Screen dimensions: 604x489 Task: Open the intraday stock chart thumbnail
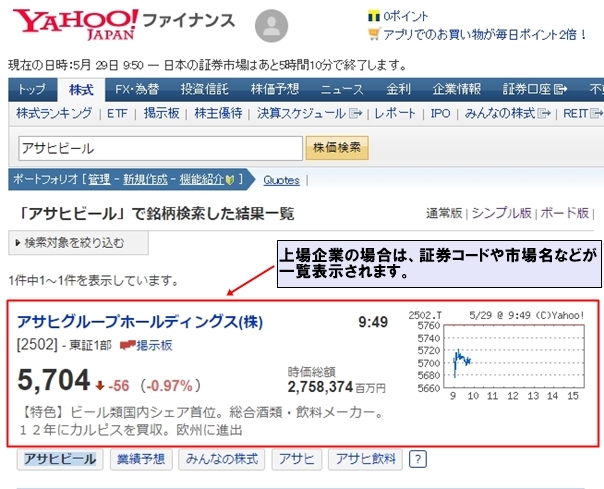pos(499,355)
